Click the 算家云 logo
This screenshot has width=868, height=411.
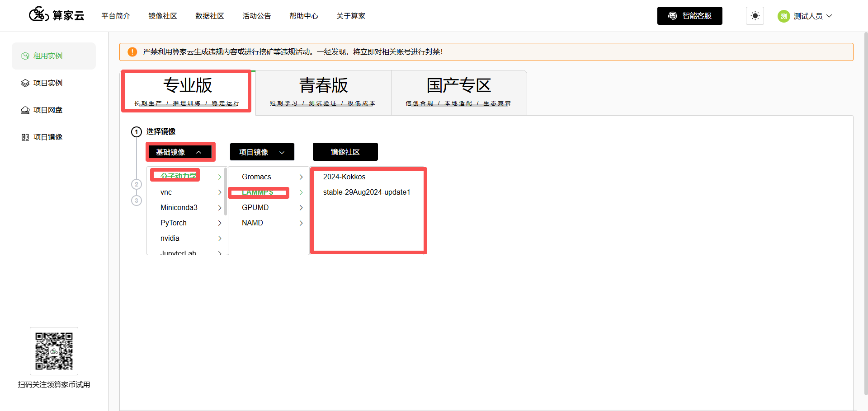click(57, 15)
